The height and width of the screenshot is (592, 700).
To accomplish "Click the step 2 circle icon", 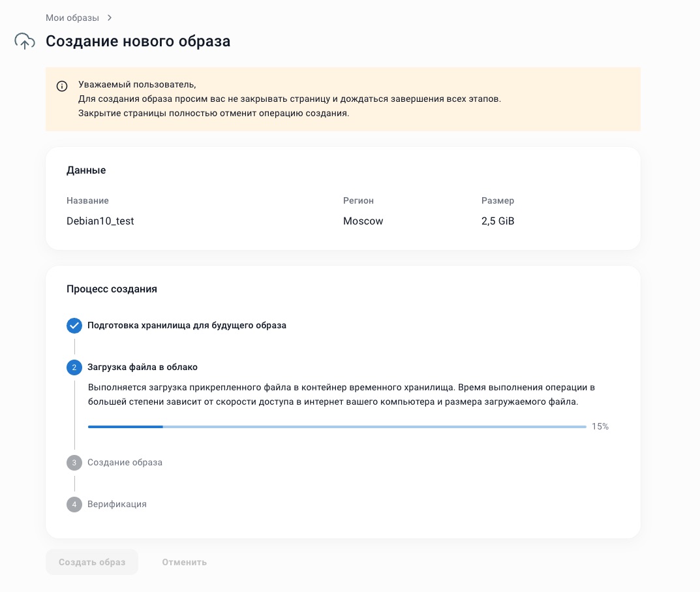I will [74, 367].
